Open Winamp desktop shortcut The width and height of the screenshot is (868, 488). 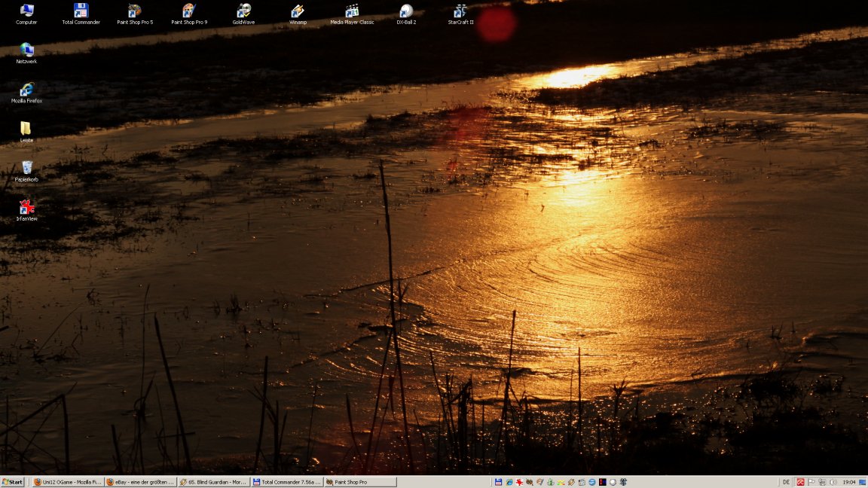(x=298, y=14)
